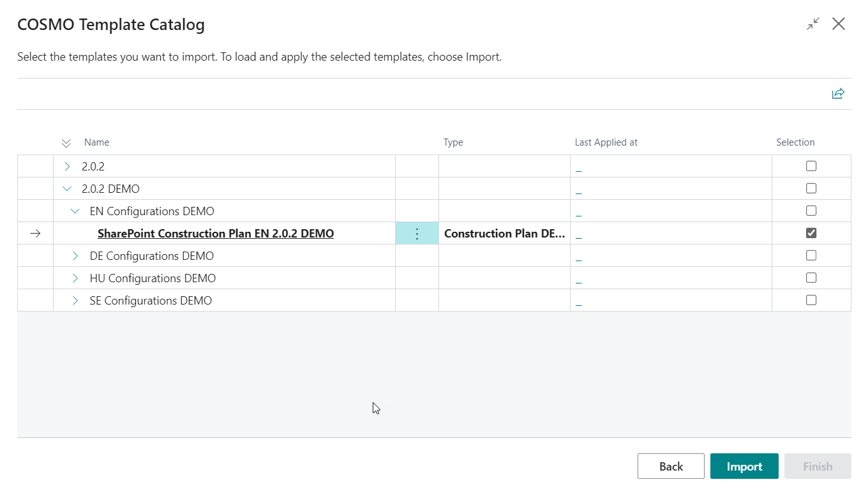Click the share icon above the table
This screenshot has height=498, width=868.
[837, 94]
